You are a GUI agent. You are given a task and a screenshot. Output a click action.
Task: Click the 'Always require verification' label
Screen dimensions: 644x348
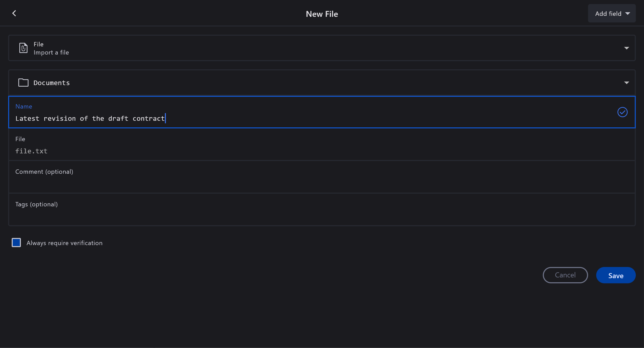coord(64,243)
